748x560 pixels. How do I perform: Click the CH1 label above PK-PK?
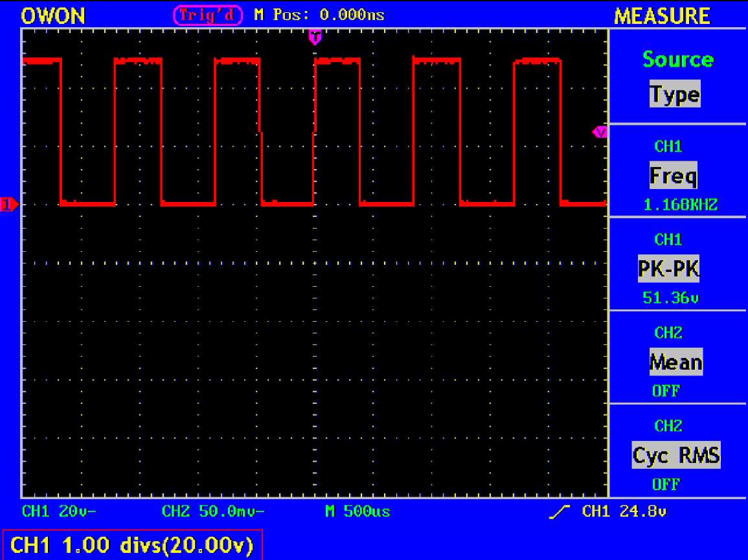point(668,239)
